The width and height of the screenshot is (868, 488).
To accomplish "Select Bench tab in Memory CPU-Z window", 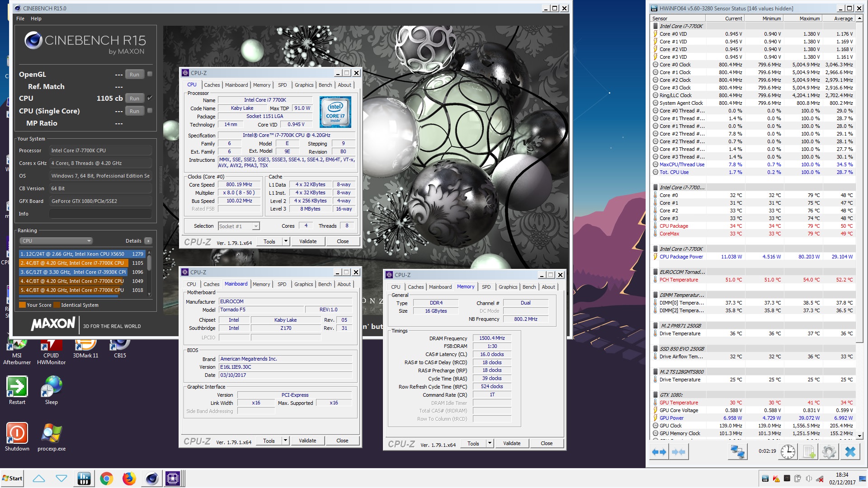I will coord(529,287).
